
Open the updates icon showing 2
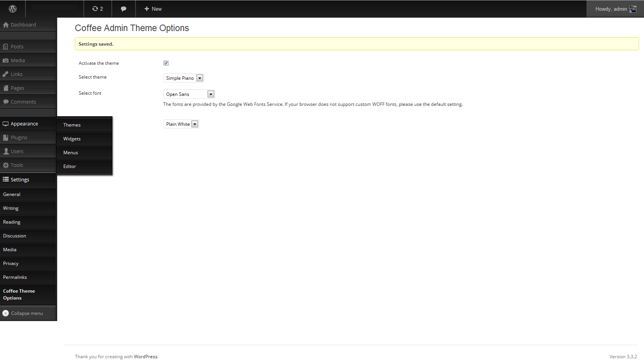point(97,9)
